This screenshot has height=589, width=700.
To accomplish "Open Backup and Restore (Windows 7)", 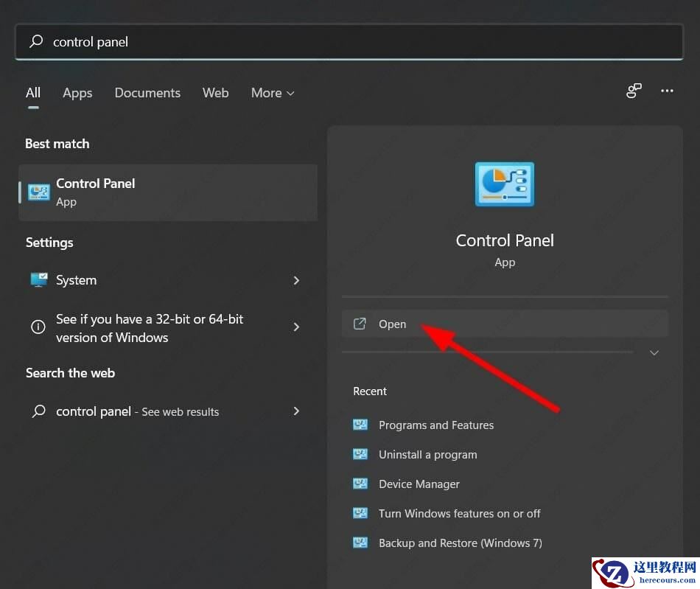I will pyautogui.click(x=460, y=543).
